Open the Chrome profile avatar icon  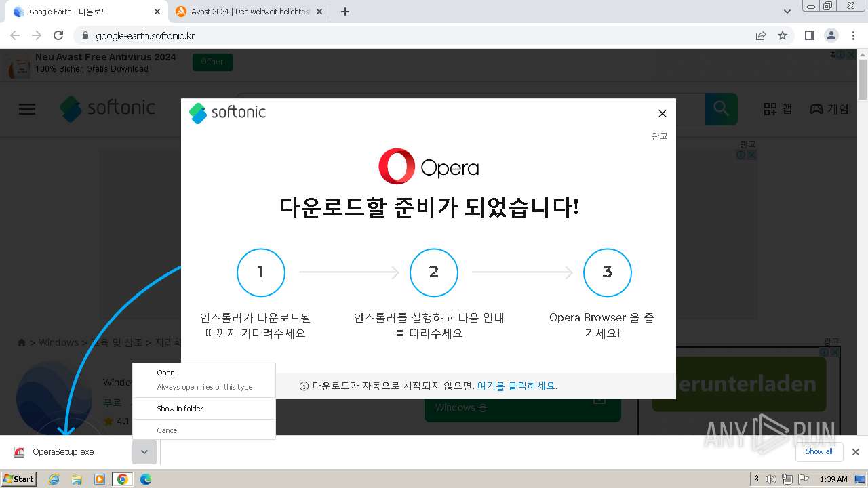(831, 35)
